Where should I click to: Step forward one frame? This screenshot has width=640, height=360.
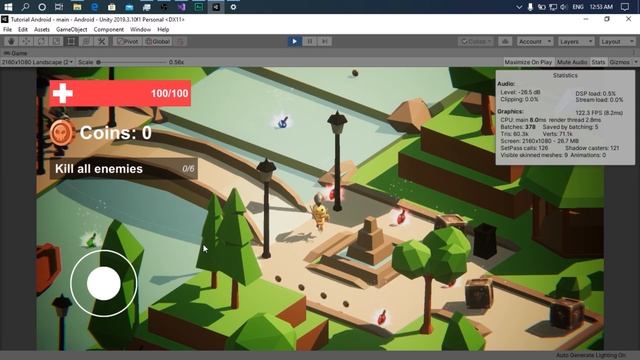pyautogui.click(x=324, y=41)
